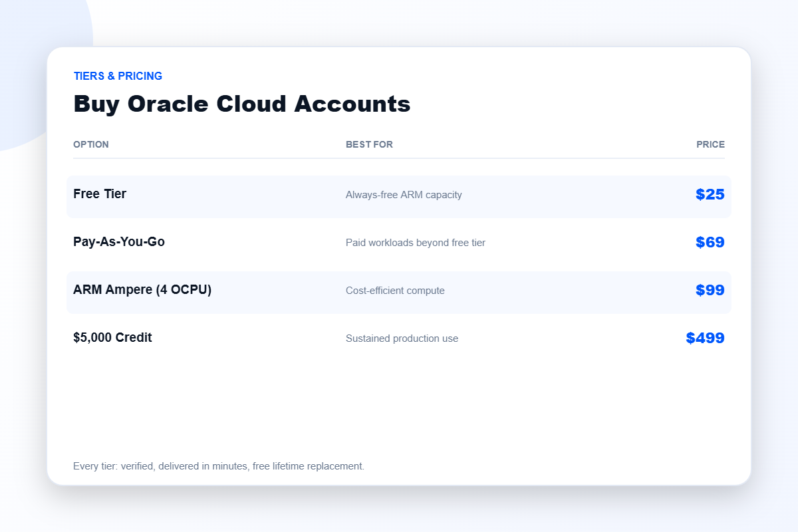The image size is (798, 532).
Task: Click the OPTION column header
Action: (91, 144)
